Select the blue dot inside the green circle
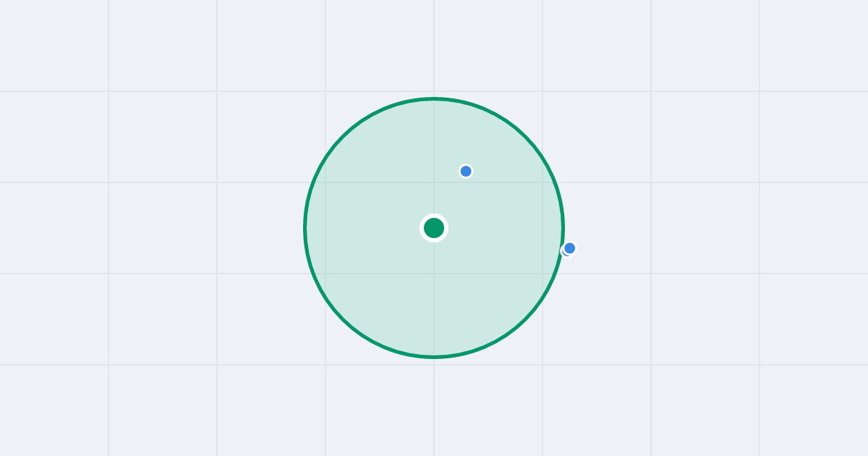This screenshot has height=456, width=868. click(466, 171)
